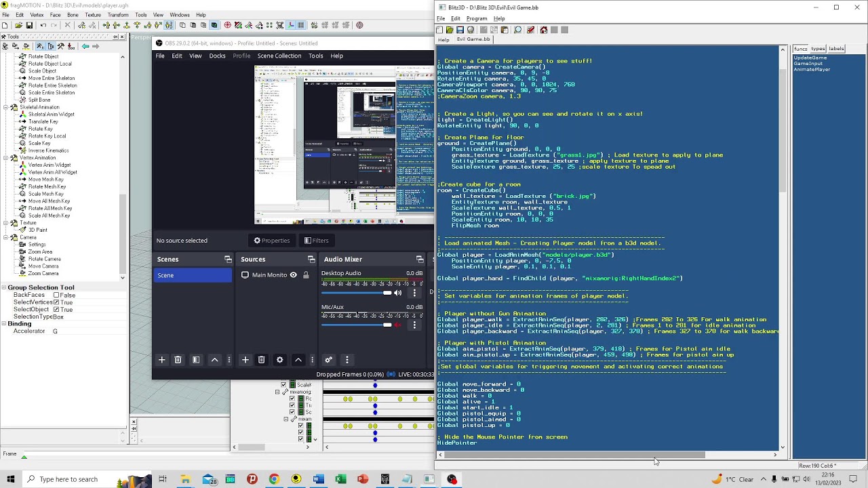Collapse Group Selection Tool properties section
This screenshot has height=488, width=868.
[x=3, y=287]
